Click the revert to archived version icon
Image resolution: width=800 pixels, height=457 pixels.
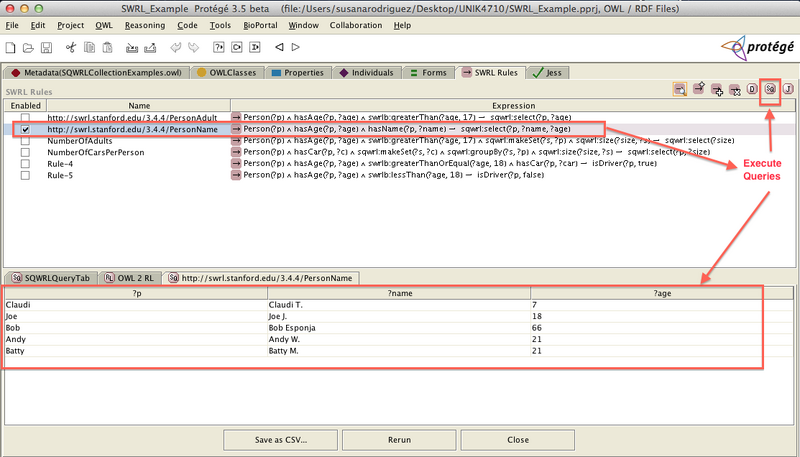tap(150, 48)
